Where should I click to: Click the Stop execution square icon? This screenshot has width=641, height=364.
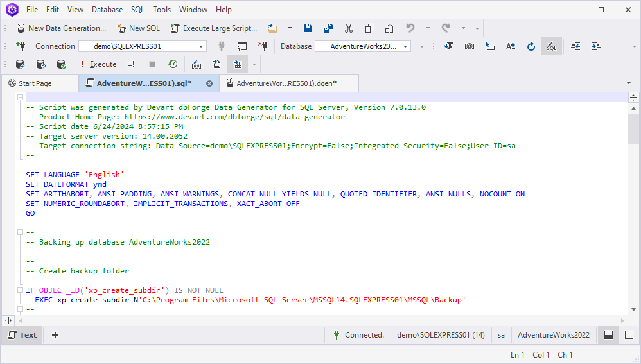point(152,64)
